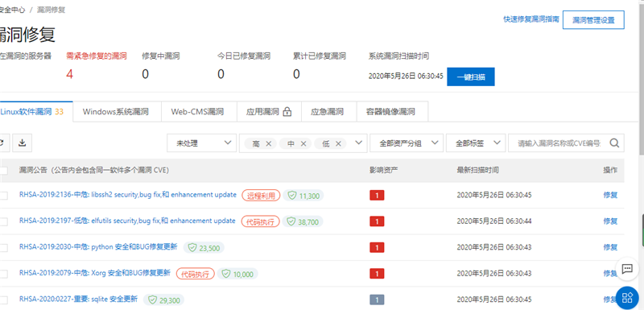Click red asset count for libssh2
The image size is (644, 310).
pyautogui.click(x=377, y=196)
